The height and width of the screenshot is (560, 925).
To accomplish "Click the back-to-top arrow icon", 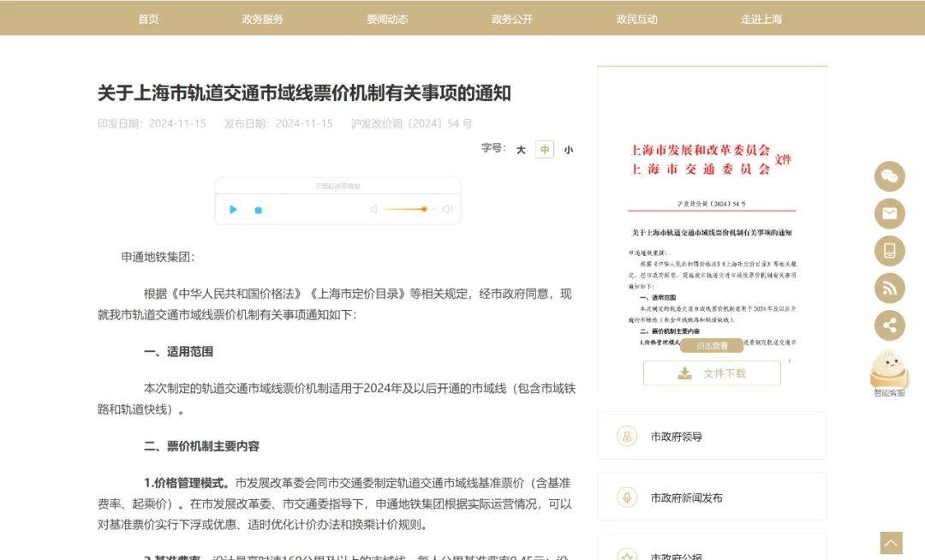I will (889, 542).
